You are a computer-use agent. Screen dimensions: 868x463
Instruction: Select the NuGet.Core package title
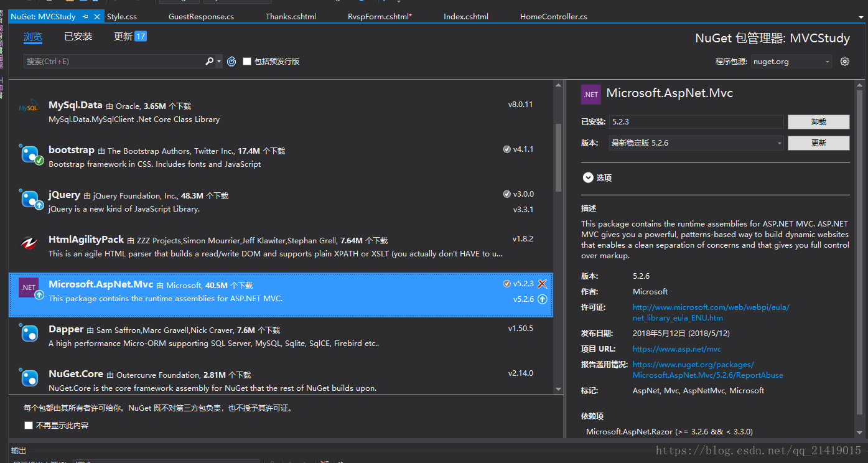click(x=76, y=375)
